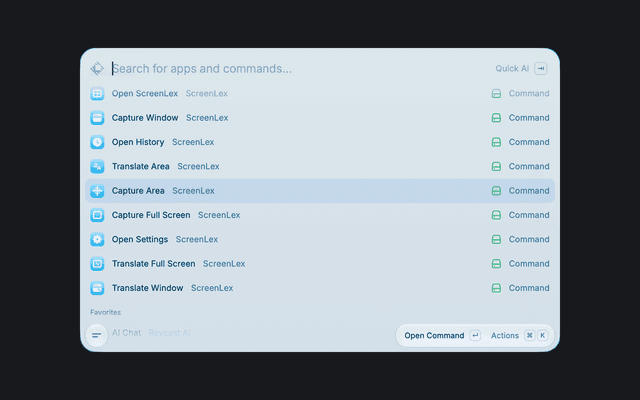The image size is (640, 400).
Task: Click the Open Settings gear icon
Action: [97, 239]
